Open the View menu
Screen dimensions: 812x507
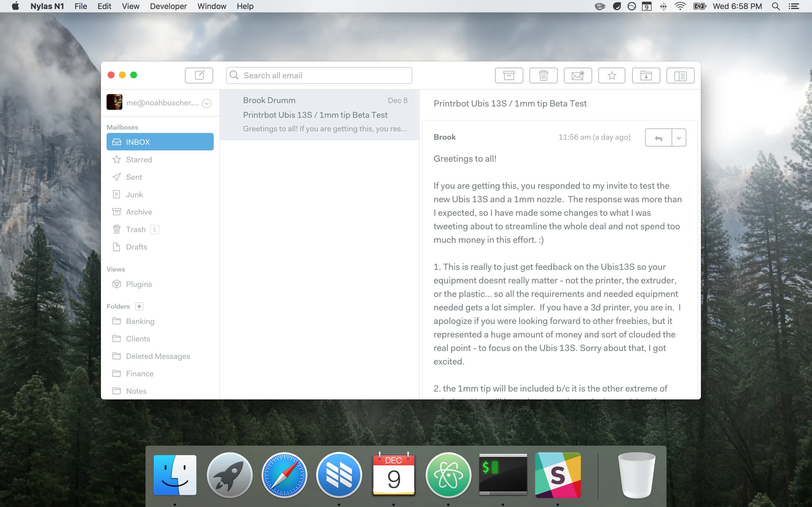click(131, 6)
